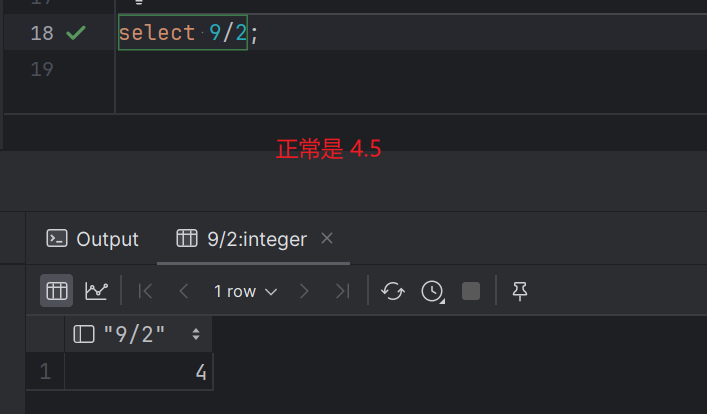Switch to table view of results
This screenshot has width=707, height=414.
tap(57, 291)
